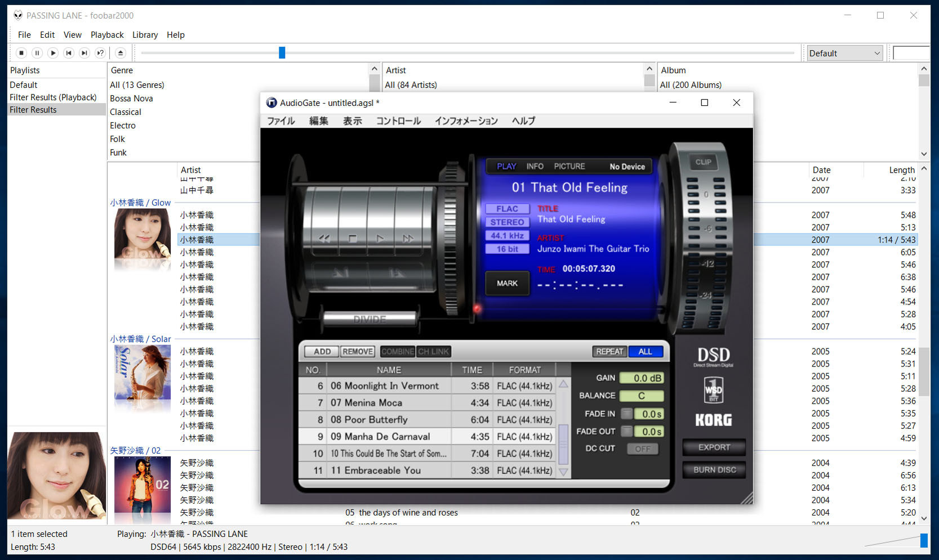939x560 pixels.
Task: Click foobar2000 toolbar Play button
Action: click(x=53, y=53)
